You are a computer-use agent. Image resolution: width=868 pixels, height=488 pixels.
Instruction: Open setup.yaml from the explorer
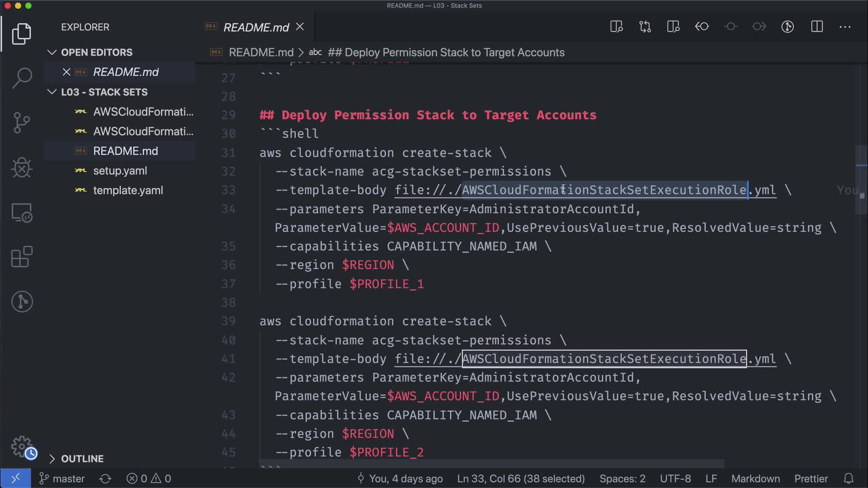[120, 171]
